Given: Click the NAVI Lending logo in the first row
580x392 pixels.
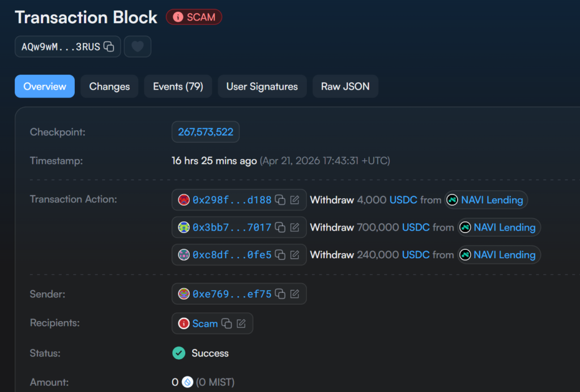Looking at the screenshot, I should pyautogui.click(x=451, y=199).
